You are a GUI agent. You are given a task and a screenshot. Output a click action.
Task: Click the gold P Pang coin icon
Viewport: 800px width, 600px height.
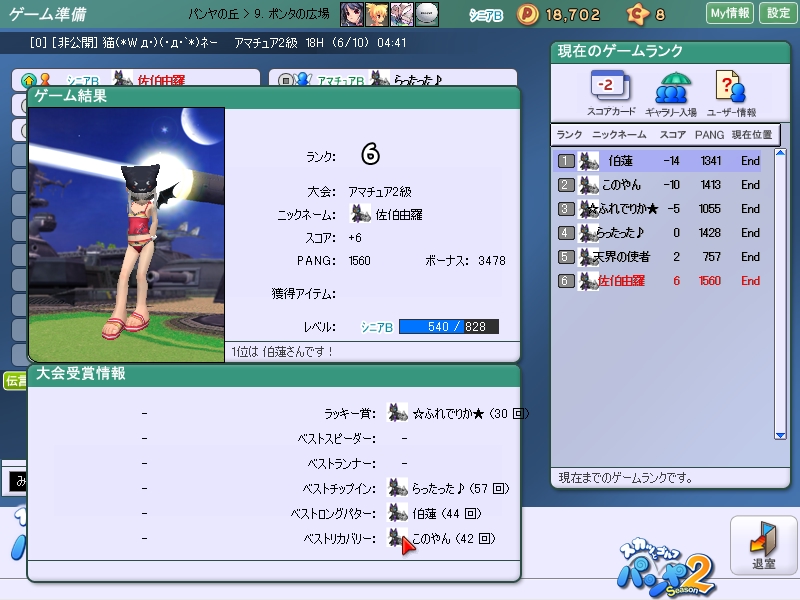(x=528, y=14)
